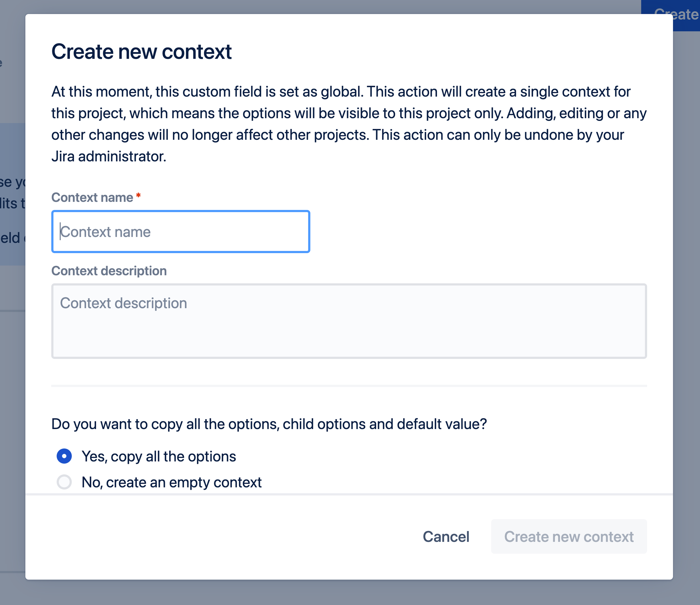
Task: Click the "No, create an empty context" label text
Action: click(x=172, y=482)
